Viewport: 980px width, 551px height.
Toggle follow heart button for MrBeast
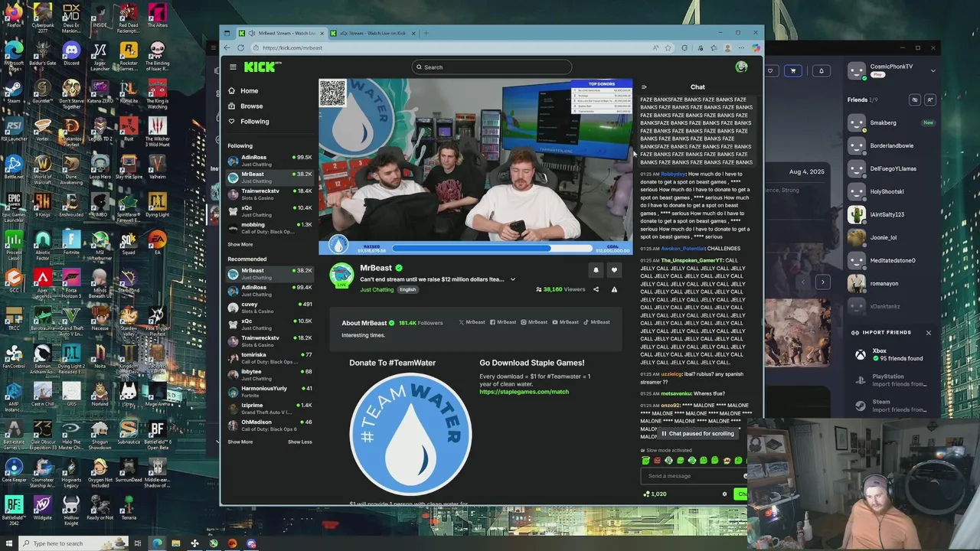click(614, 270)
